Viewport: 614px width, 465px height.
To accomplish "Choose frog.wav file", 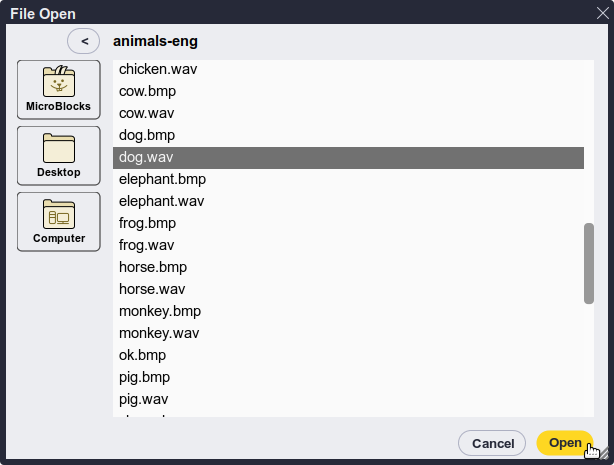I will tap(349, 245).
